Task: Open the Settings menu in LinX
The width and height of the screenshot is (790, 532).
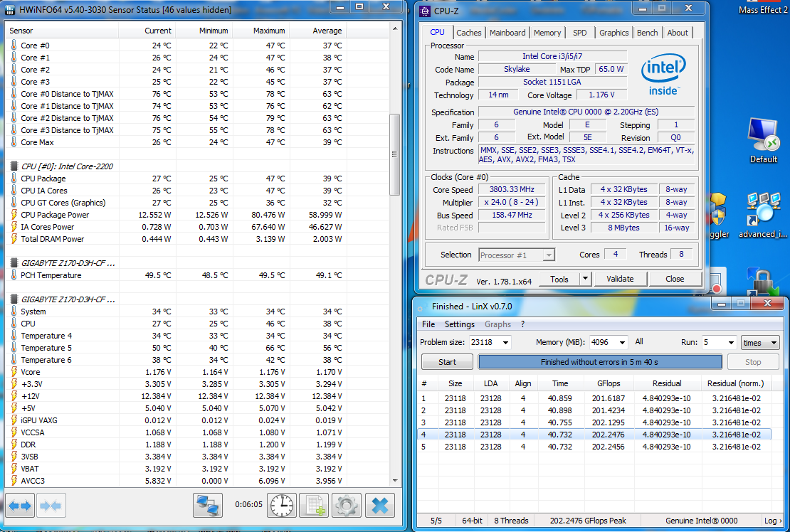Action: coord(460,324)
